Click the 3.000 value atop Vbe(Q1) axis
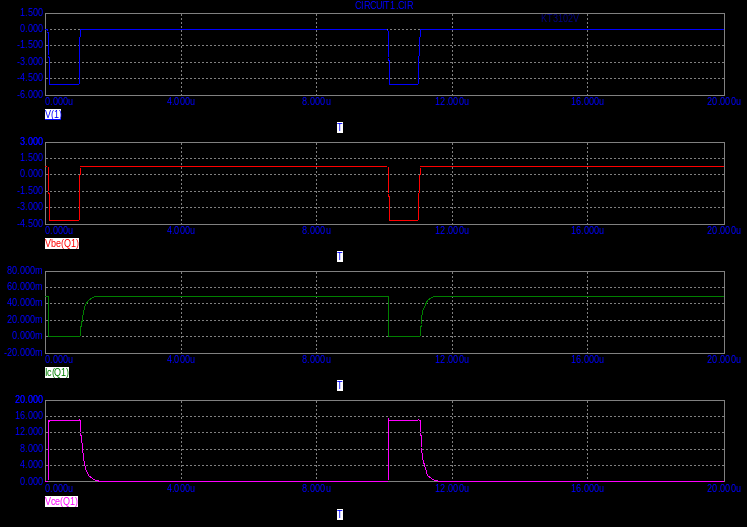The height and width of the screenshot is (527, 747). [x=31, y=142]
